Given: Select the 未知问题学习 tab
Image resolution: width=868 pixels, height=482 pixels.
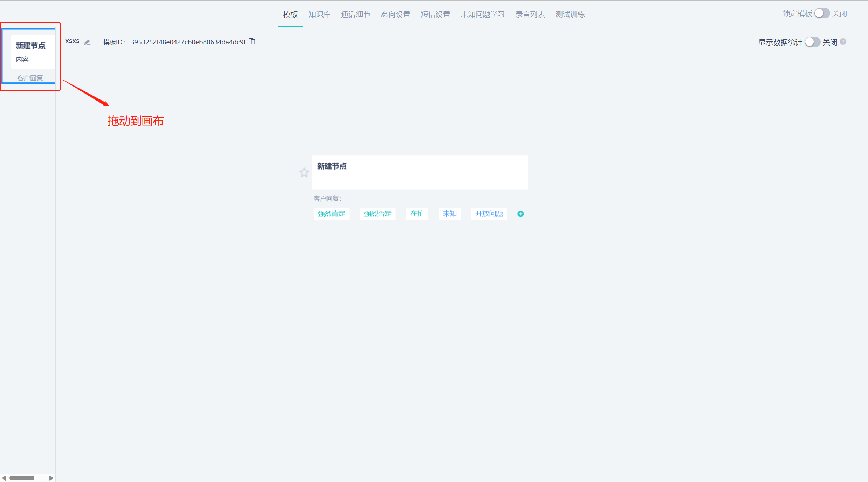Looking at the screenshot, I should tap(483, 14).
